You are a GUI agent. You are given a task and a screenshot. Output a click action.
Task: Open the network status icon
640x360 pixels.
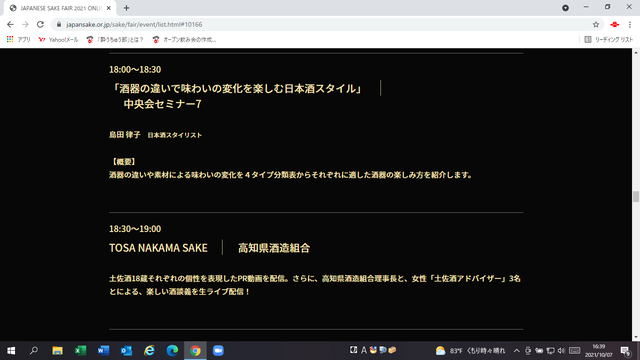click(x=550, y=351)
